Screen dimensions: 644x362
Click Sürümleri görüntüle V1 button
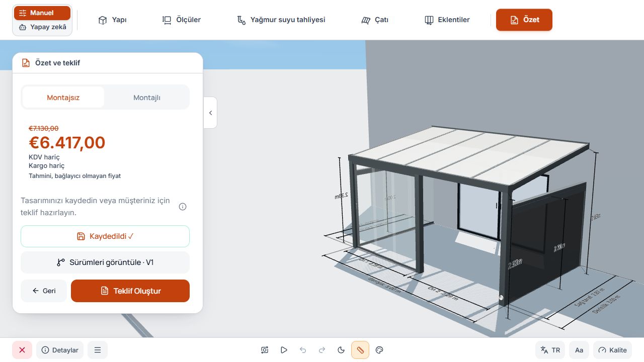pyautogui.click(x=105, y=262)
